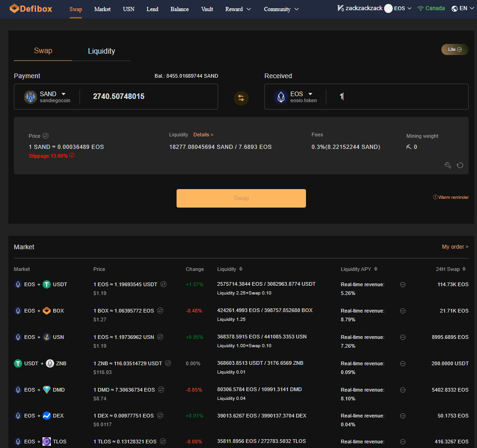The image size is (477, 448).
Task: Flip price for EOS + DMD pair
Action: point(161,389)
